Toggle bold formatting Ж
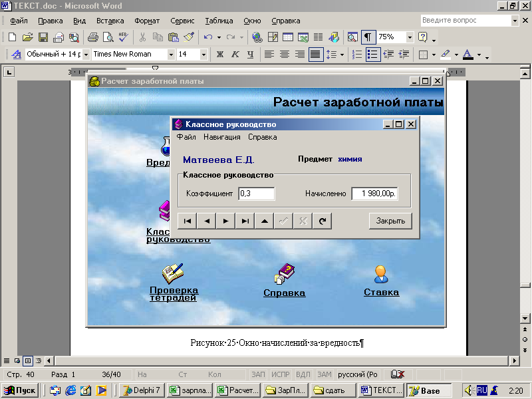Screen dimensions: 532x399 (220, 55)
